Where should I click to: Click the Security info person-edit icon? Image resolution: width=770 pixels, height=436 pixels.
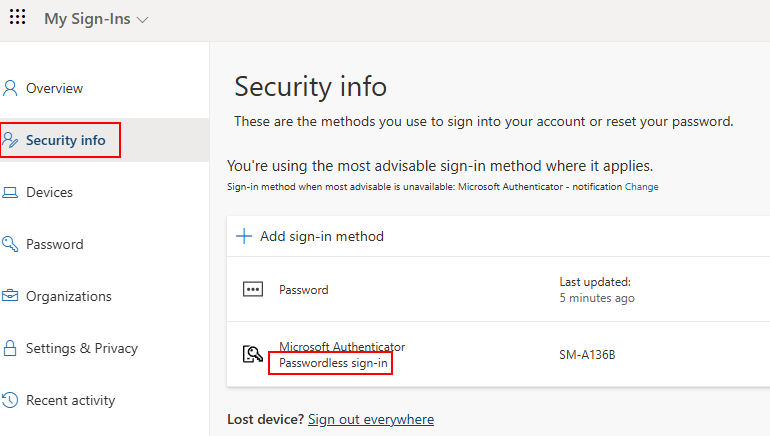pos(10,140)
